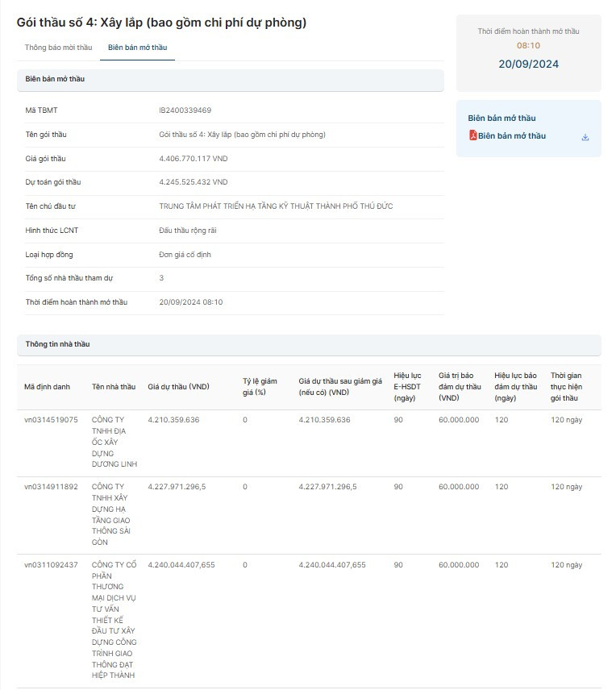This screenshot has height=690, width=616.
Task: Click the Giá dự thầu (VND) column header
Action: [x=178, y=387]
